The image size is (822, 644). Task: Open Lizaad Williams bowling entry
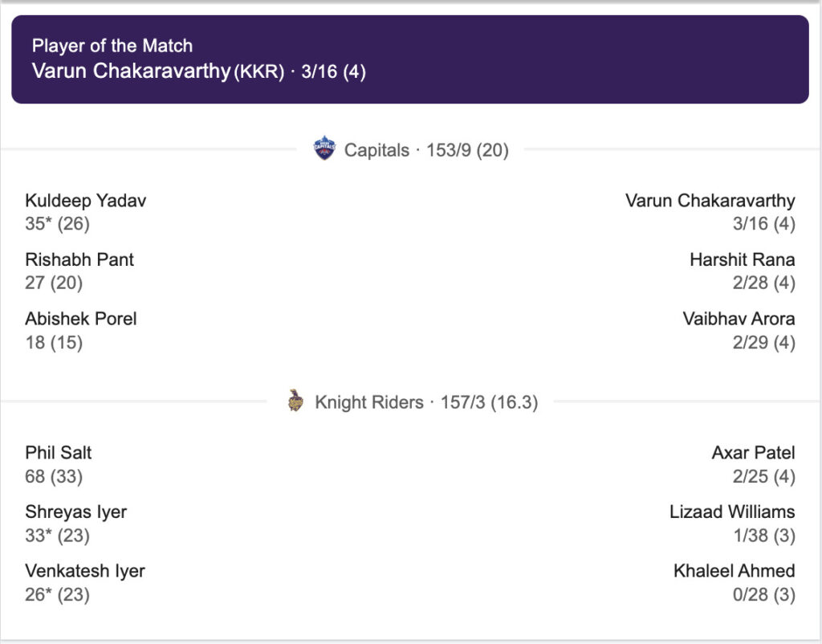tap(732, 512)
